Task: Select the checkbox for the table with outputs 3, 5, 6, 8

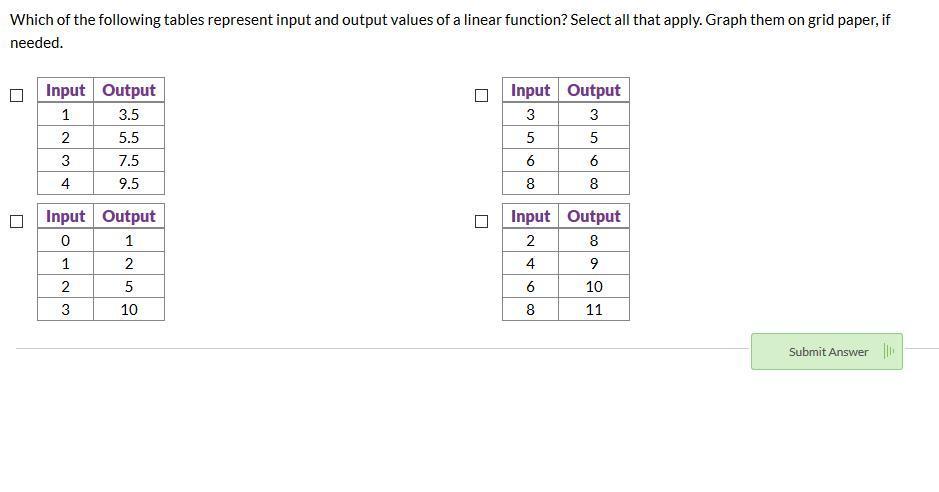Action: tap(481, 95)
